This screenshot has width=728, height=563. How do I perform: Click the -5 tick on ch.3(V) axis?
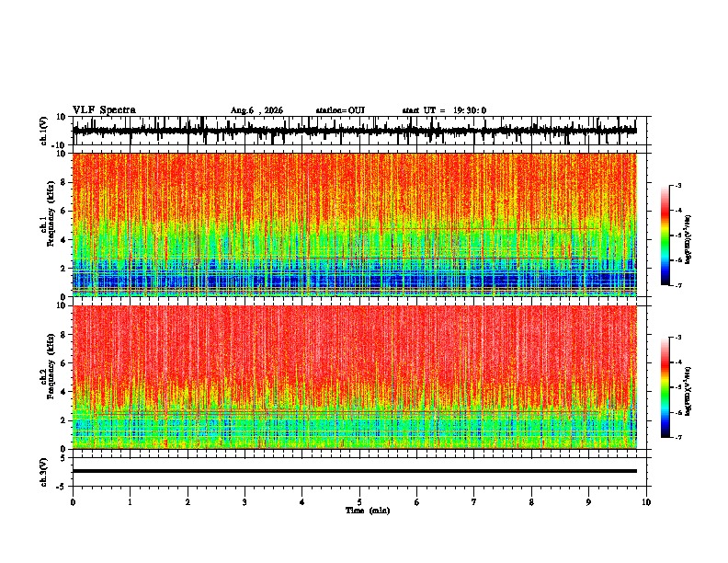click(62, 487)
